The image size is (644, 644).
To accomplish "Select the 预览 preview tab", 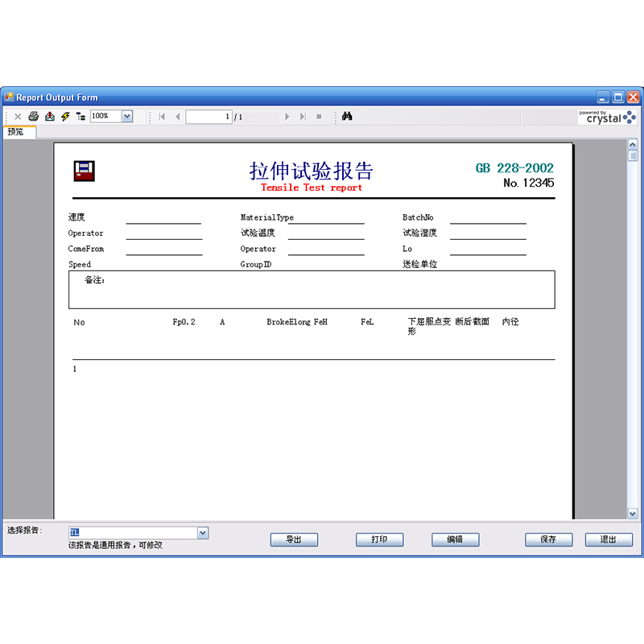I will click(16, 132).
